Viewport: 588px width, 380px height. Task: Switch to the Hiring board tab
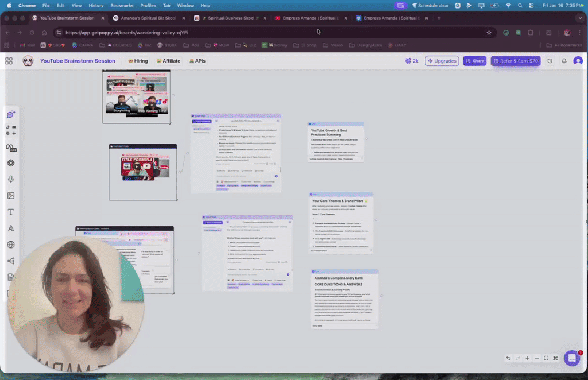coord(138,60)
